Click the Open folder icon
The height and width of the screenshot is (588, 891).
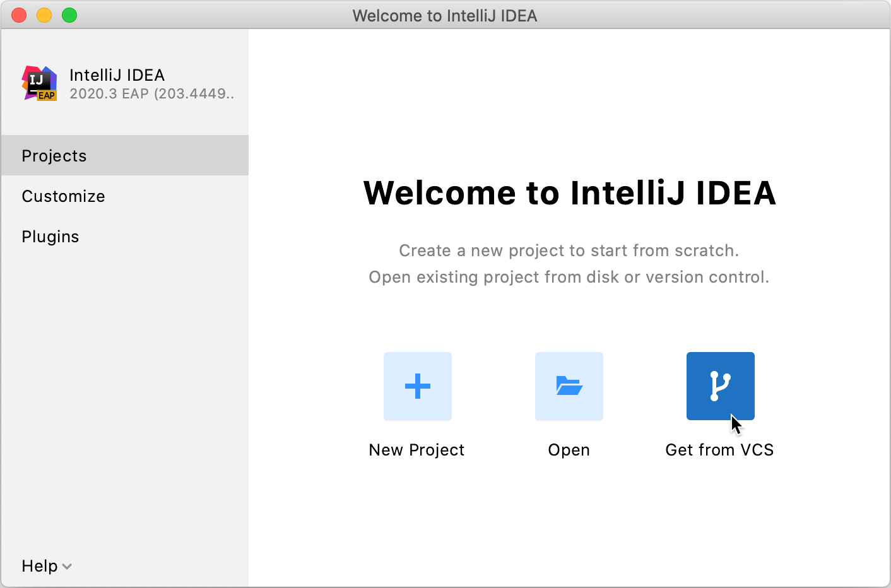[569, 386]
